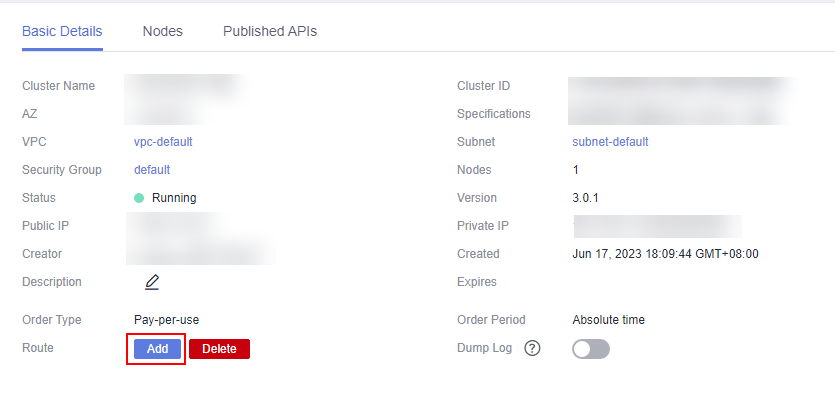Viewport: 835px width, 393px height.
Task: Switch to the Nodes tab
Action: [x=162, y=31]
